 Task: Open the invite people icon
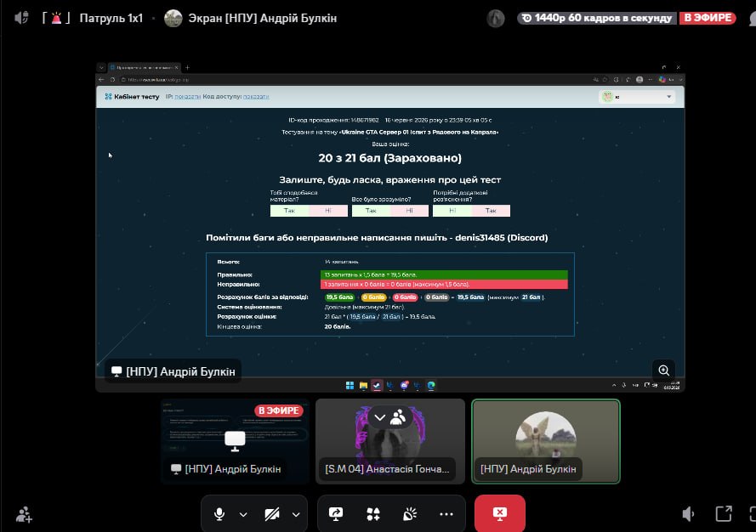point(24,515)
